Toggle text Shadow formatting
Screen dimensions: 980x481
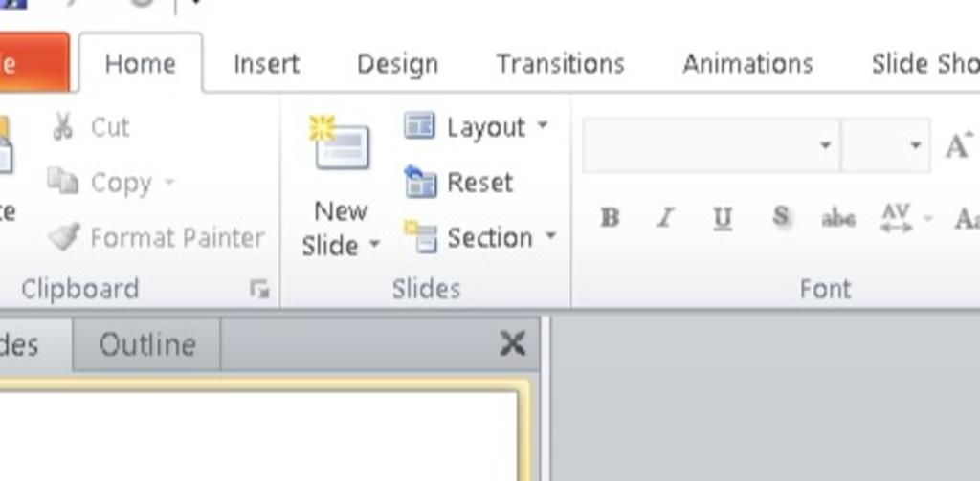[x=780, y=218]
